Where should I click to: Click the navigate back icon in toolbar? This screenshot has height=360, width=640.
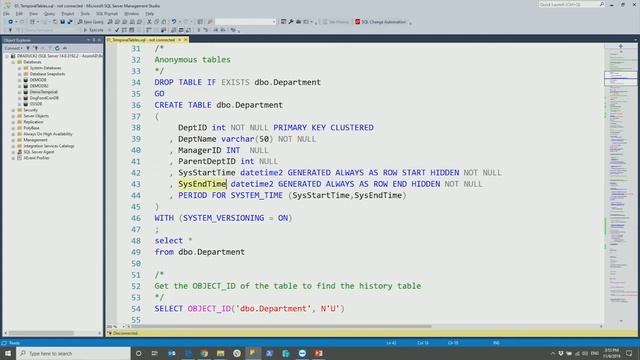[11, 22]
